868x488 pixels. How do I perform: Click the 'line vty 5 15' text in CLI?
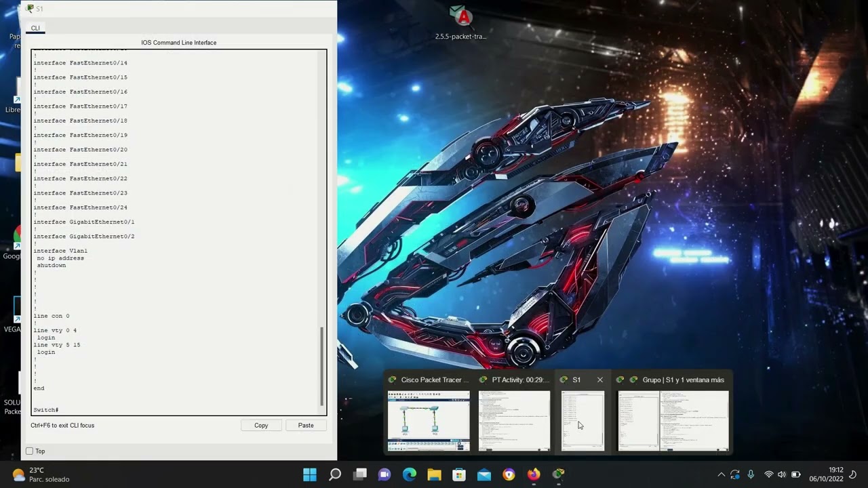[x=57, y=345]
